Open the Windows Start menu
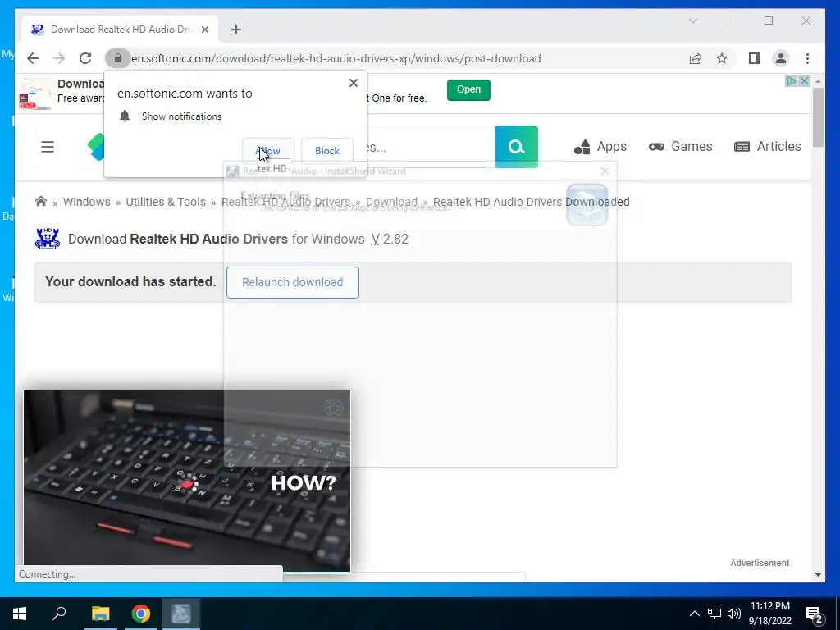 (x=20, y=614)
